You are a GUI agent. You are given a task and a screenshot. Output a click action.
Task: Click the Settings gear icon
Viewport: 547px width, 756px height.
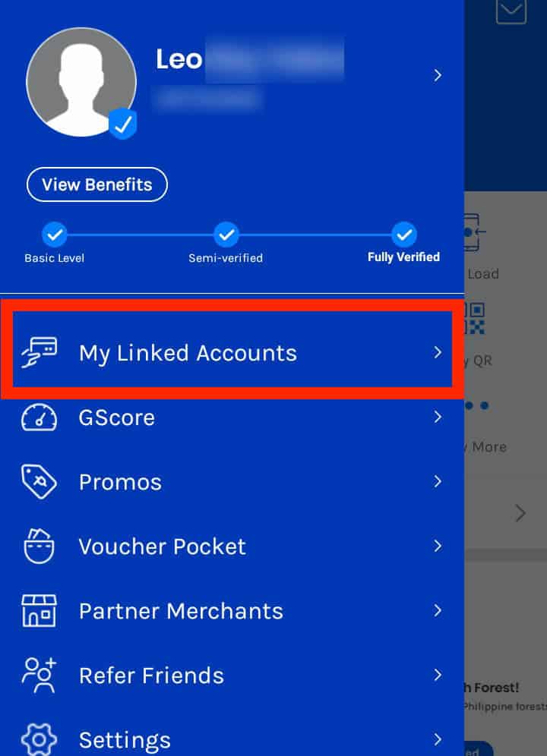39,739
